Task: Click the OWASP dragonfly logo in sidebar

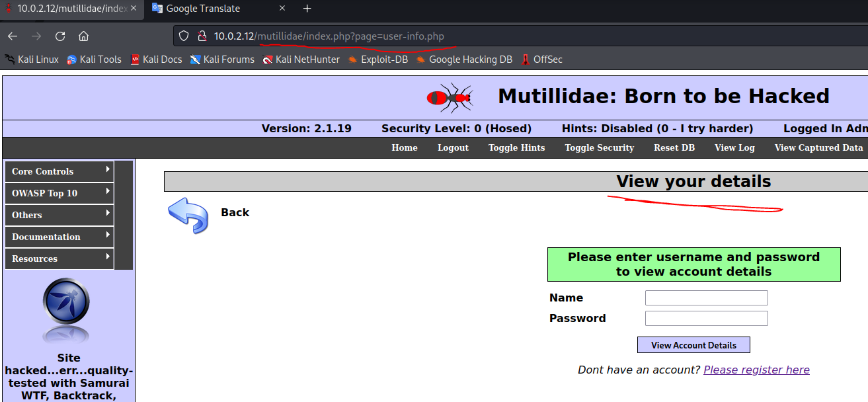Action: pyautogui.click(x=66, y=301)
